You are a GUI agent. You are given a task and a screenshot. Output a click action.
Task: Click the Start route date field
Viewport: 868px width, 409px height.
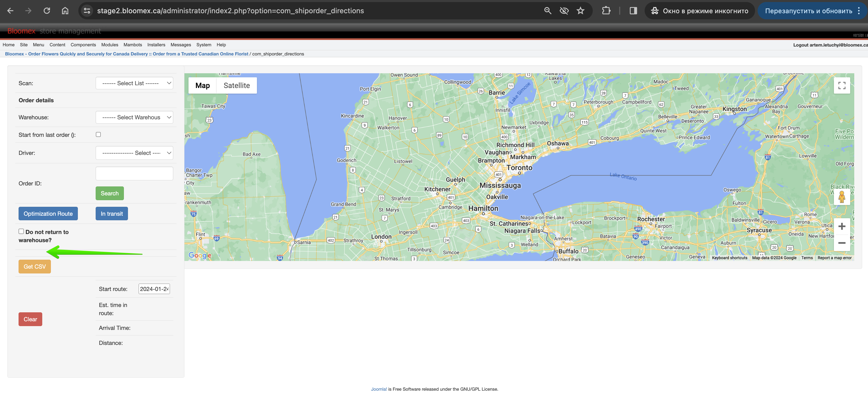[x=154, y=289]
